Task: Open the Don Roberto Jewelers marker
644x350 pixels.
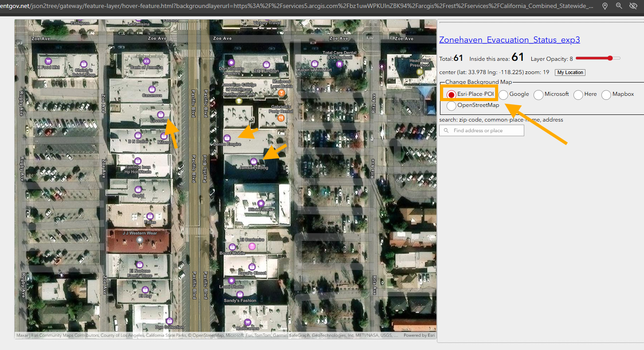Action: click(x=231, y=62)
